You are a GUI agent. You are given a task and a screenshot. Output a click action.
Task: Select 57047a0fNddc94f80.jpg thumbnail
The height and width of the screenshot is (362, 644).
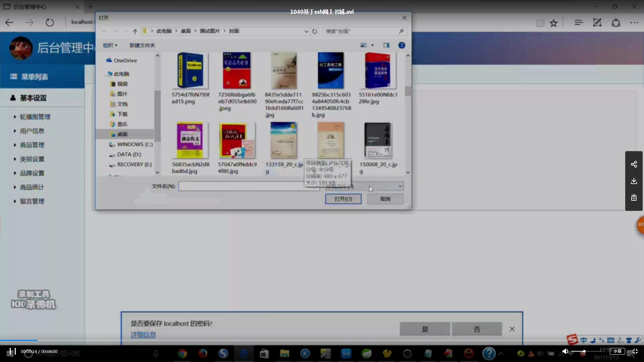[237, 140]
